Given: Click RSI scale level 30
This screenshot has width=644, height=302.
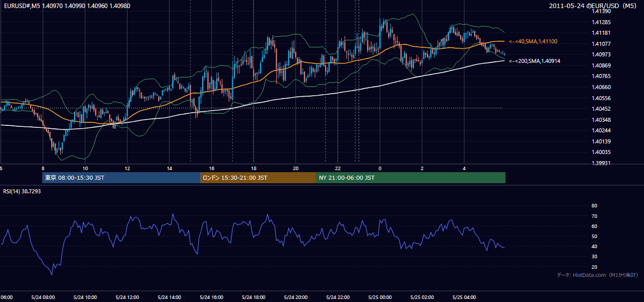Looking at the screenshot, I should click(x=594, y=257).
